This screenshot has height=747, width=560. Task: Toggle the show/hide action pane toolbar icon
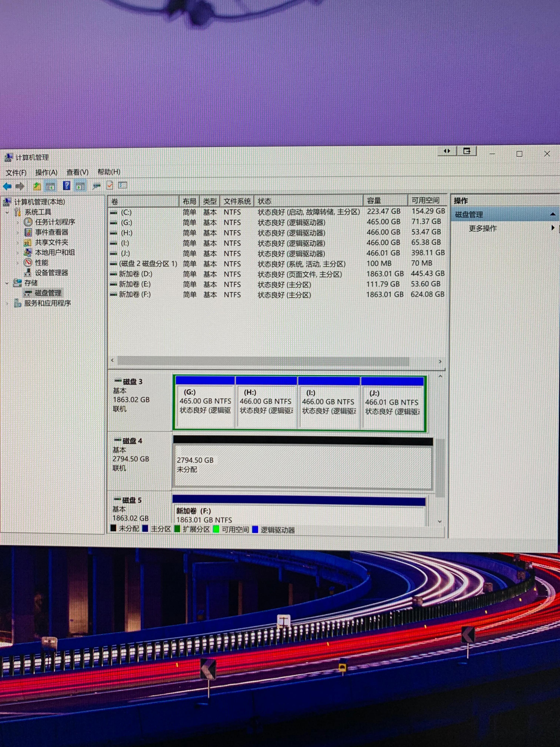(x=80, y=186)
